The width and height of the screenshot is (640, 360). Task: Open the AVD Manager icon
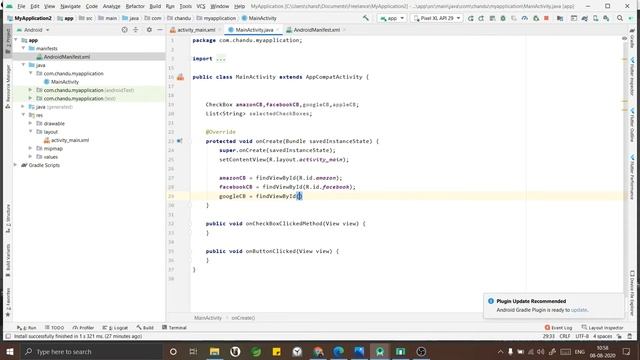(596, 18)
